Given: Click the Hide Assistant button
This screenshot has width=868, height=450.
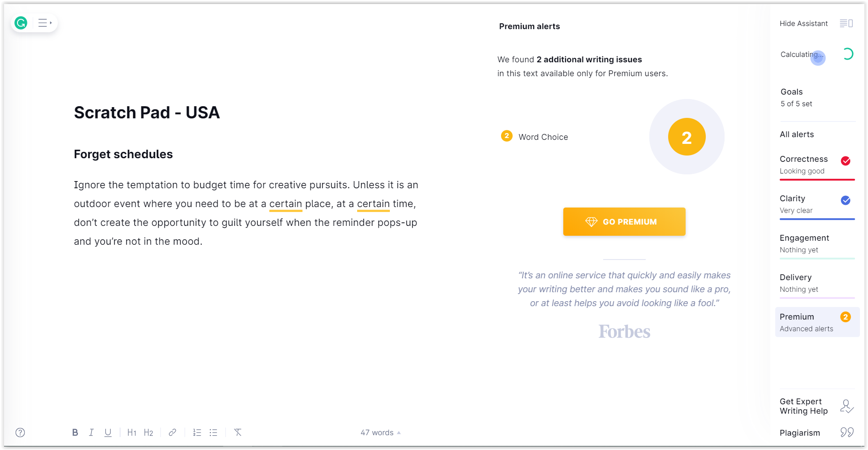Looking at the screenshot, I should click(816, 24).
